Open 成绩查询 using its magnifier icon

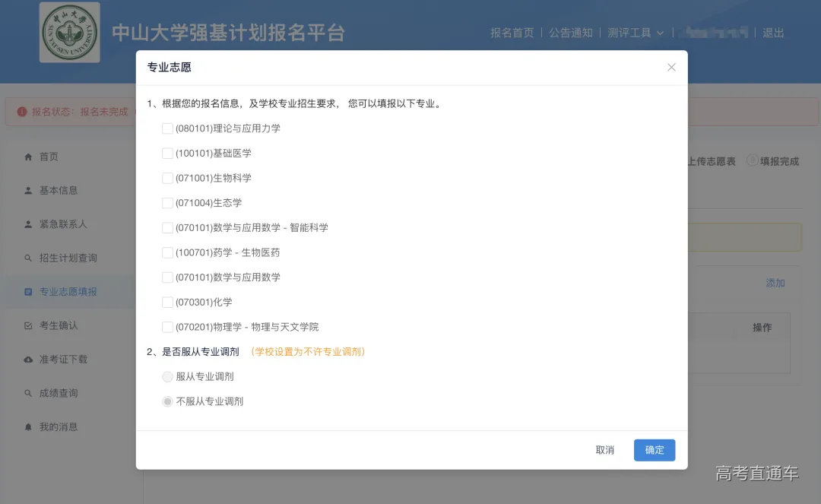pyautogui.click(x=30, y=392)
